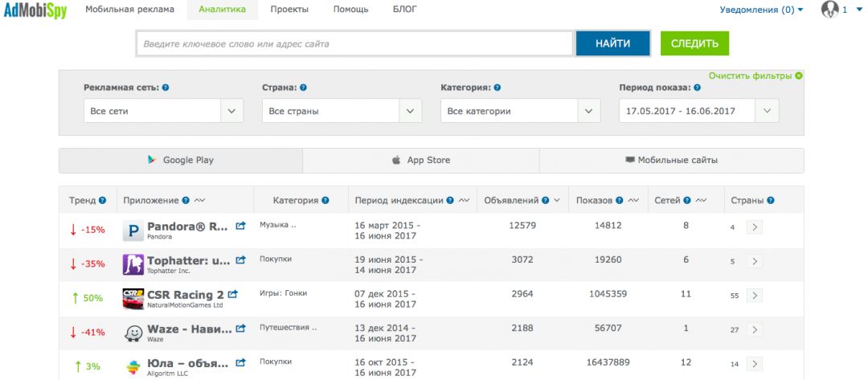Focus the keyword or site search field

[355, 43]
